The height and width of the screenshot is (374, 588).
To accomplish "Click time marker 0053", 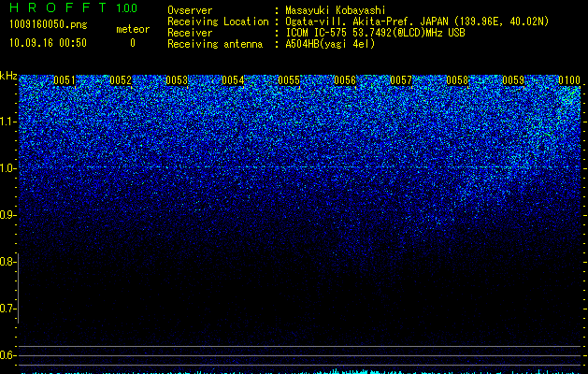I will (177, 80).
